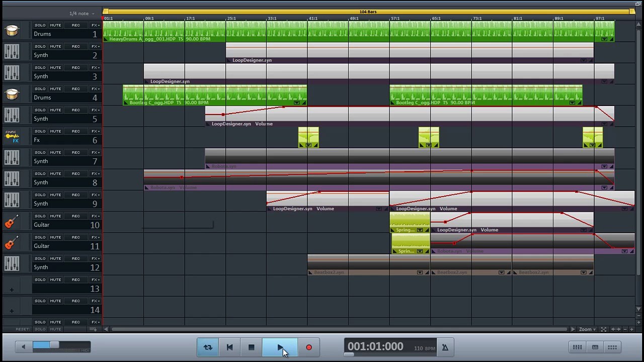Click the Synth track 8 name
The width and height of the screenshot is (644, 362).
click(41, 183)
